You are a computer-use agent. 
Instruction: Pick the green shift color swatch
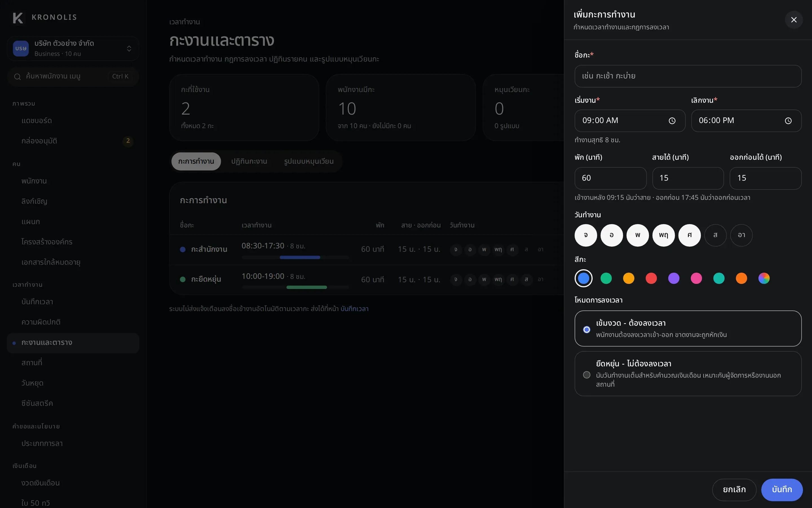[x=606, y=278]
